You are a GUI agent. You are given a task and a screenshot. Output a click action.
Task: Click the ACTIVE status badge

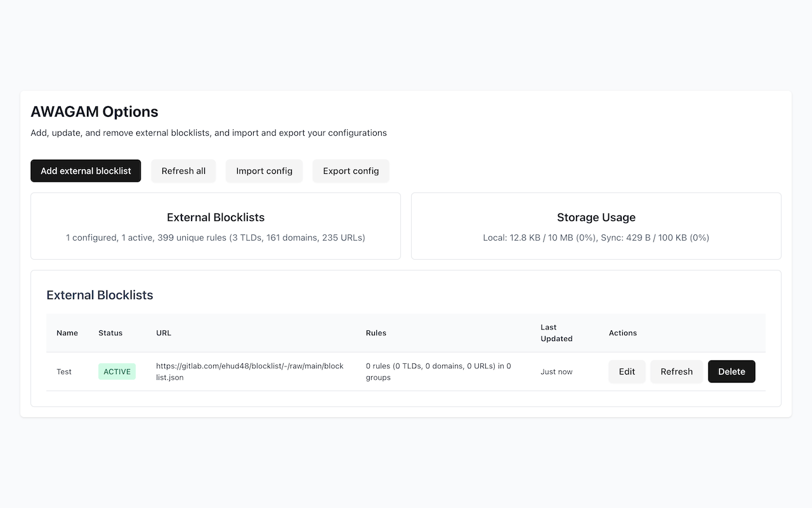click(x=117, y=371)
